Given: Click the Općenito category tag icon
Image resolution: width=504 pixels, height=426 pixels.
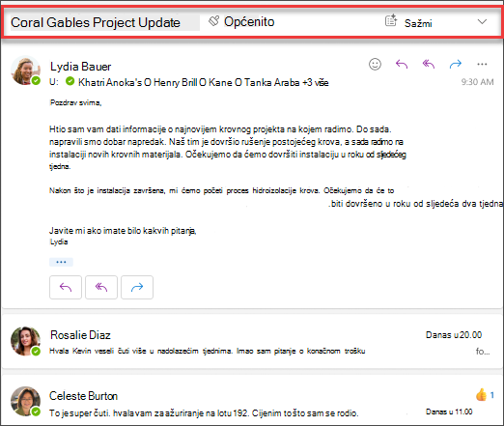Looking at the screenshot, I should (213, 21).
